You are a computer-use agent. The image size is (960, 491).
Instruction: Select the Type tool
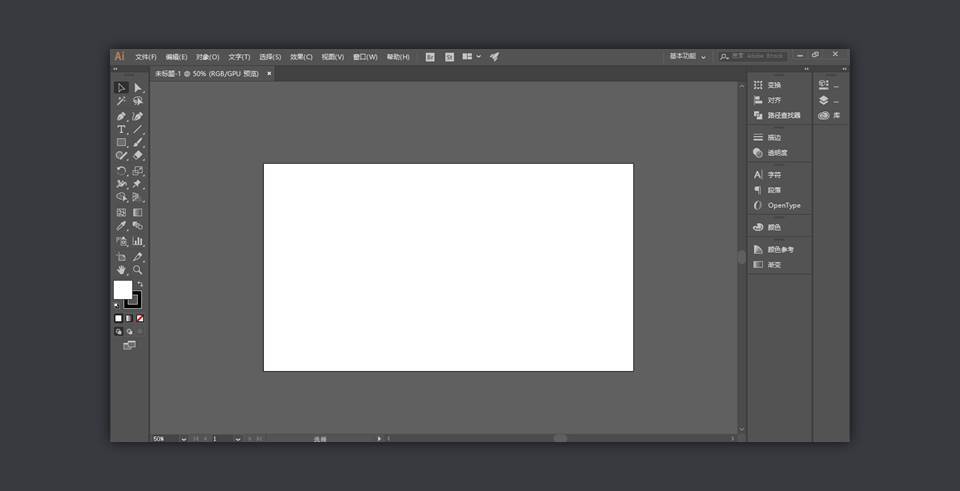pos(121,130)
